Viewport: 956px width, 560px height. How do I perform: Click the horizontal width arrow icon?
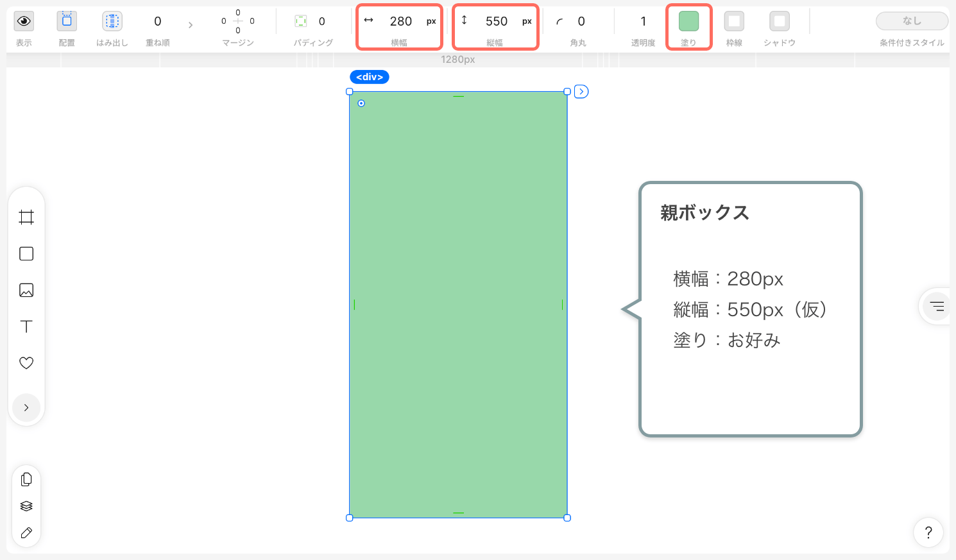pyautogui.click(x=369, y=21)
